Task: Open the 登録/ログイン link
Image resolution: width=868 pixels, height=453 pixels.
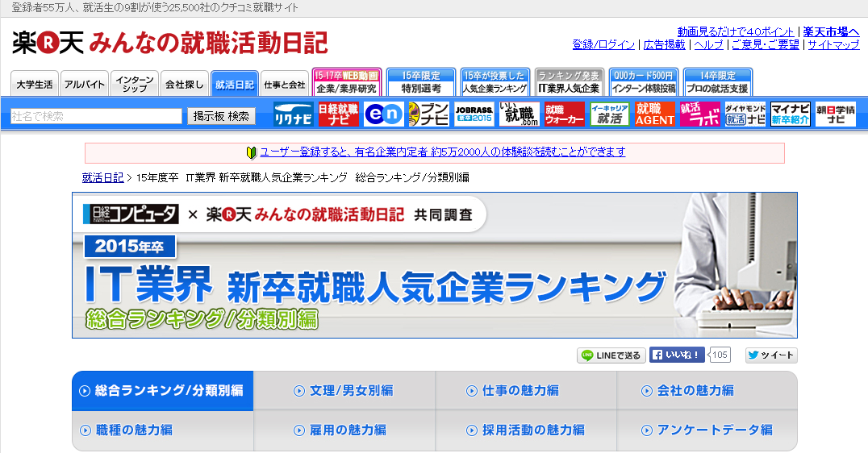Action: 603,45
